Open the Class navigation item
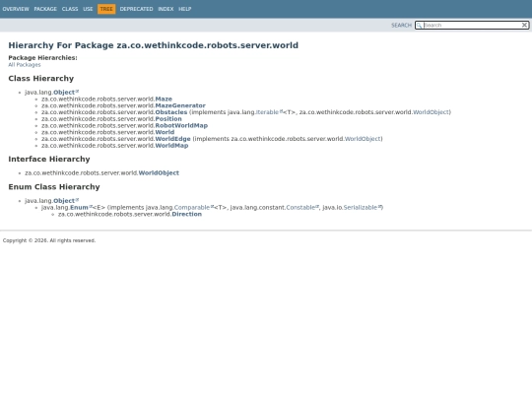The width and height of the screenshot is (532, 399). 70,9
